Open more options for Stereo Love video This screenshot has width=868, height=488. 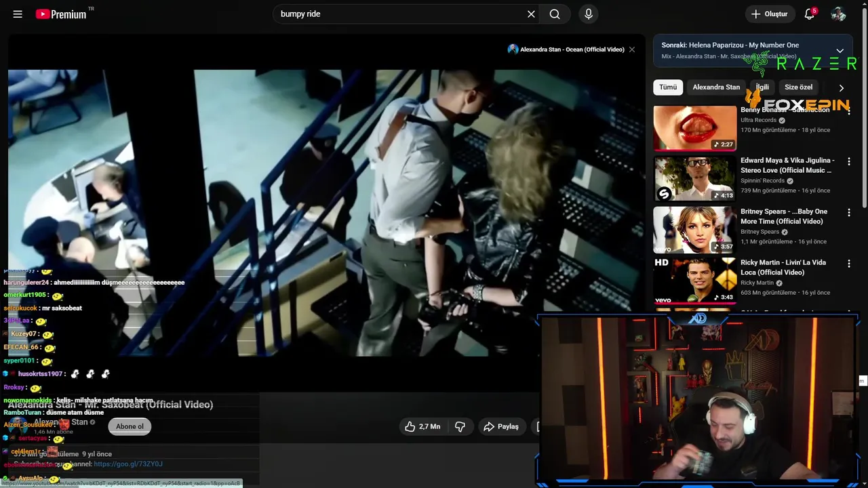pos(848,161)
